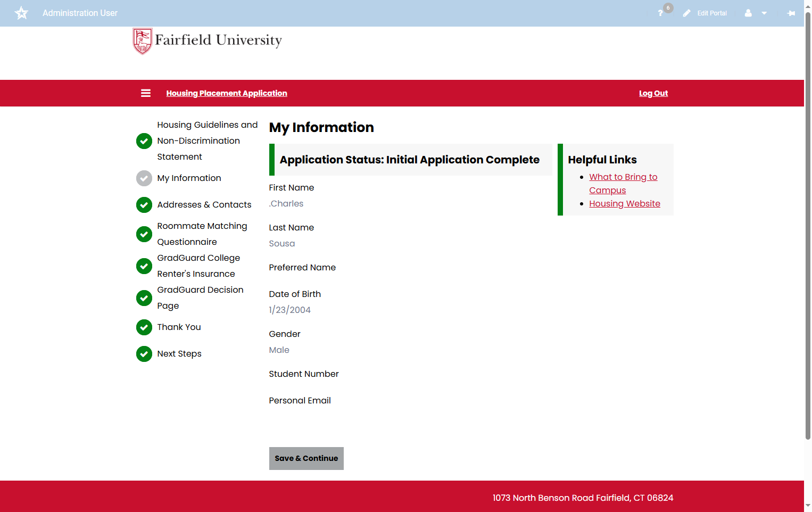
Task: Open the help question mark icon
Action: point(660,13)
